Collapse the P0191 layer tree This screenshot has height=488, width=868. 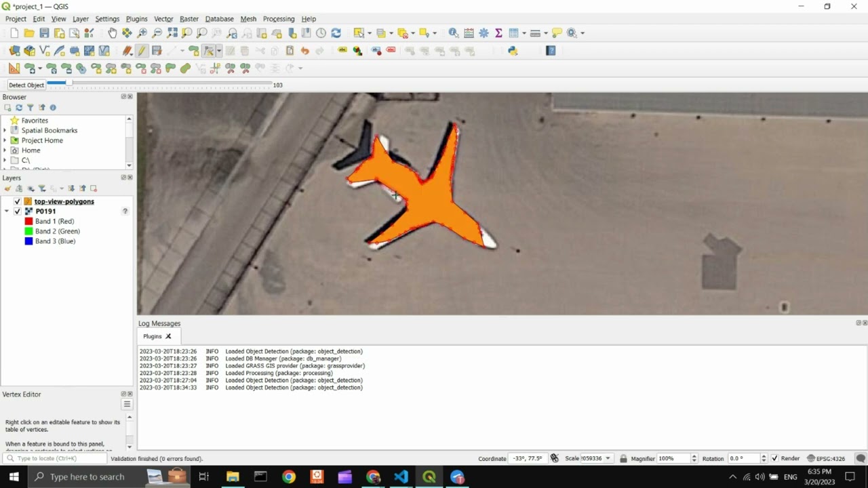(7, 211)
